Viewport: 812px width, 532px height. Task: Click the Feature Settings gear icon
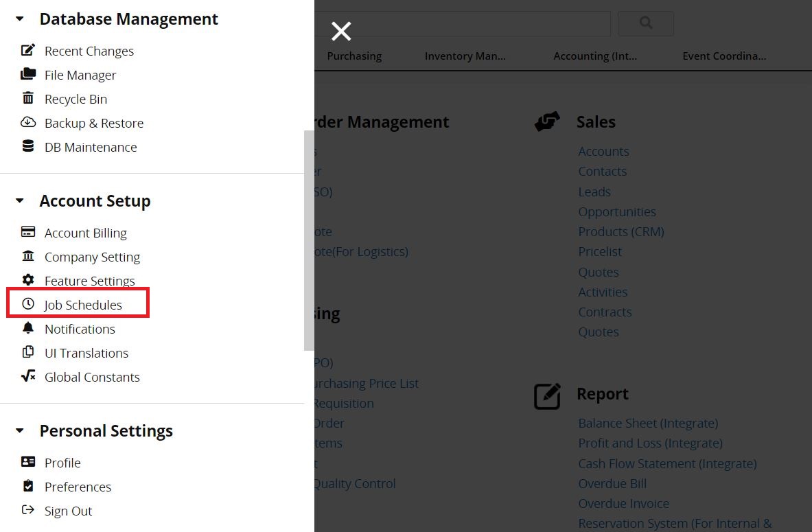click(28, 280)
